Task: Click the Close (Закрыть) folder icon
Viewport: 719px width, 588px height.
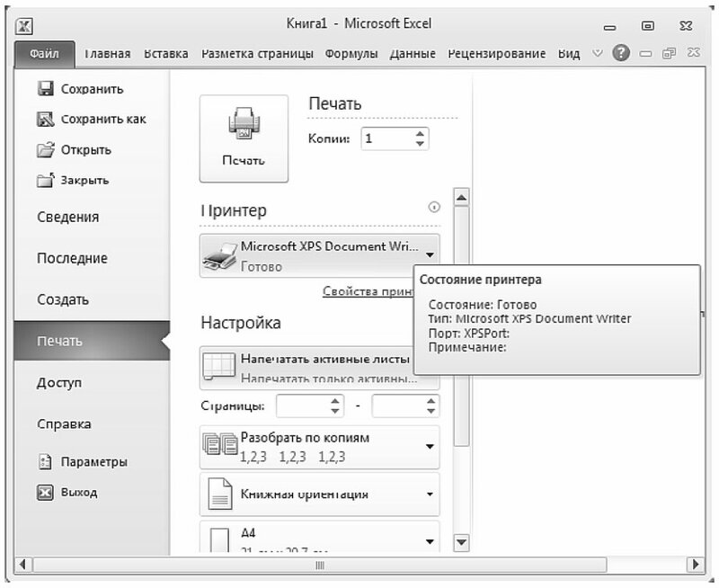Action: [46, 180]
